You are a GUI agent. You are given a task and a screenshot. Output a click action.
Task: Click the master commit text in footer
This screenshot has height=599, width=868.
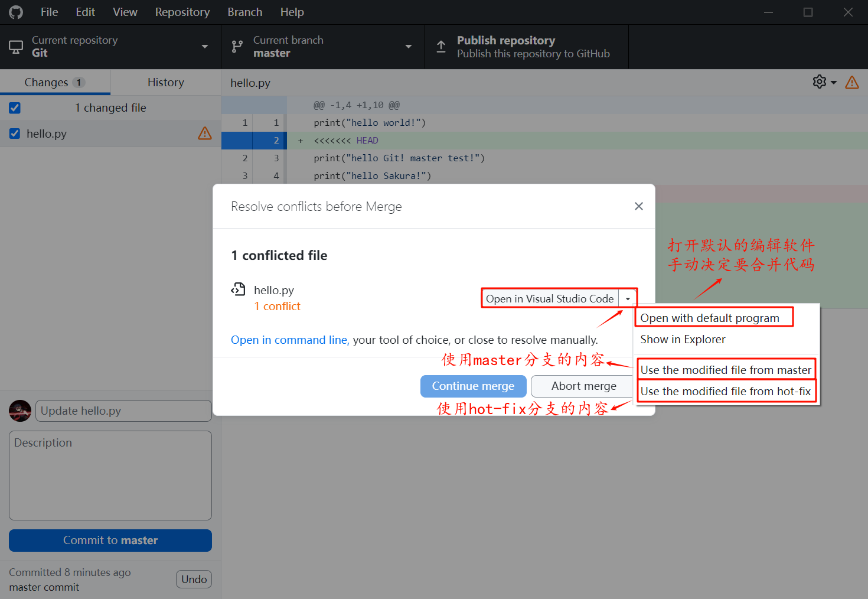click(44, 587)
